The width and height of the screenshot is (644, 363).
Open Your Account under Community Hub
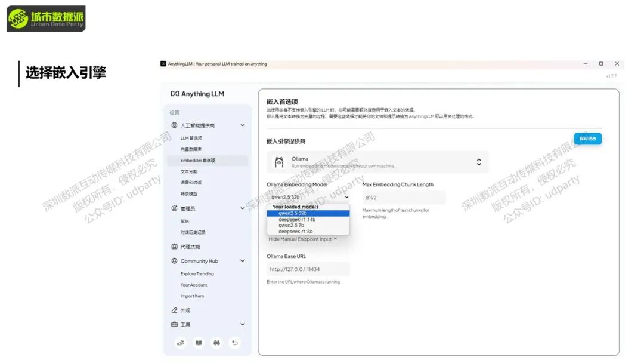pyautogui.click(x=194, y=285)
